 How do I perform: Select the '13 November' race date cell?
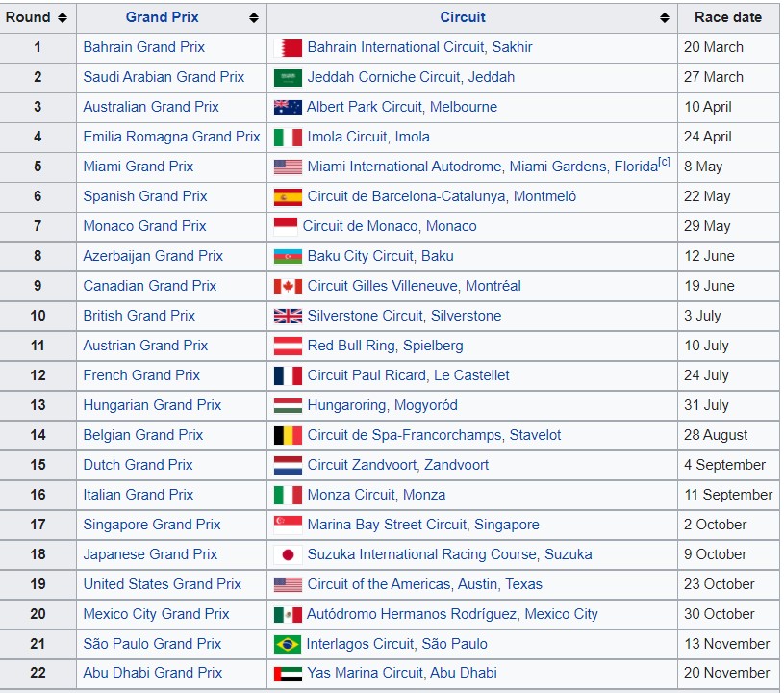(x=728, y=644)
